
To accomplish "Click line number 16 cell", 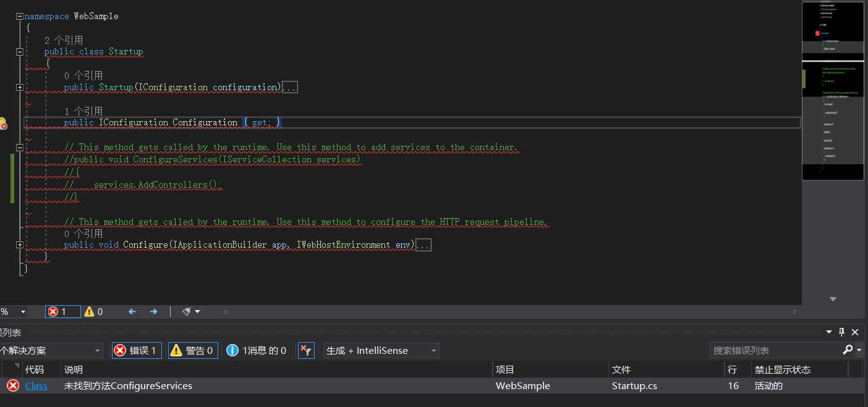I will click(x=733, y=385).
